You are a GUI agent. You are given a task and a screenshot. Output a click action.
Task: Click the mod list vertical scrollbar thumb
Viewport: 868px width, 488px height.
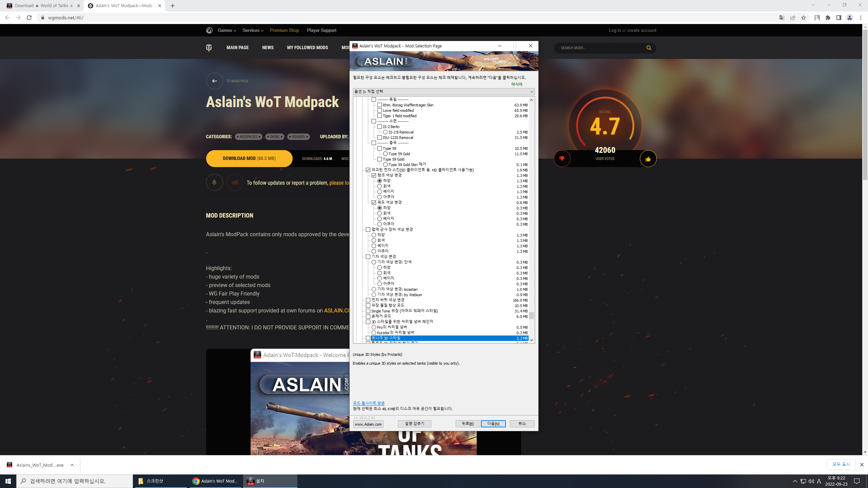[531, 316]
